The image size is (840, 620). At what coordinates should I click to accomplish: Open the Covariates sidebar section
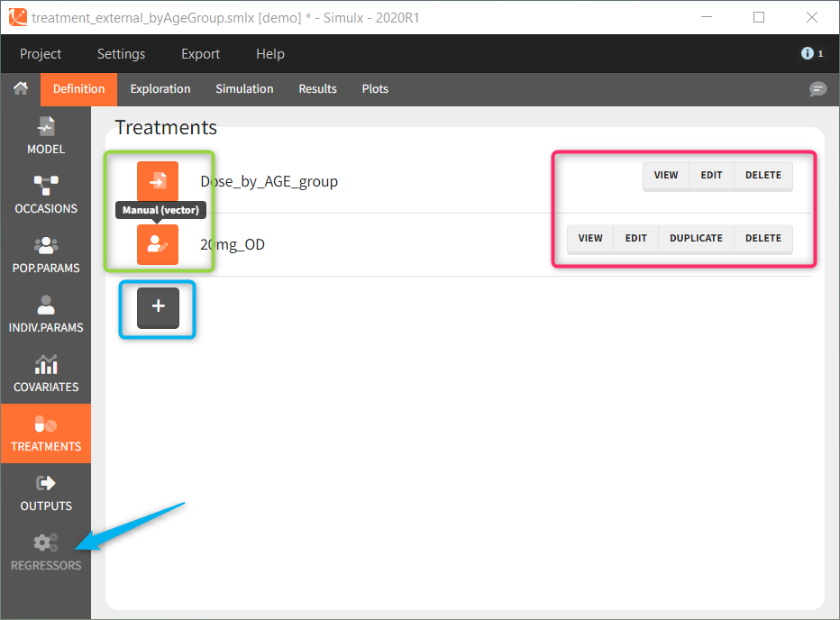(45, 374)
